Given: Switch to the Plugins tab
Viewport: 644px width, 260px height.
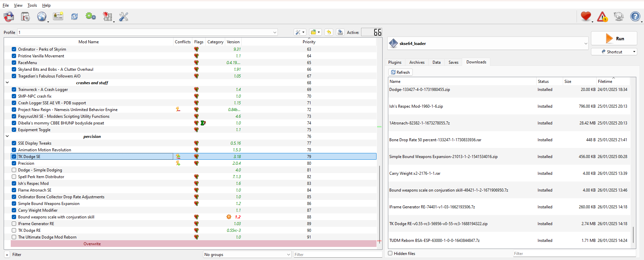Looking at the screenshot, I should 395,62.
